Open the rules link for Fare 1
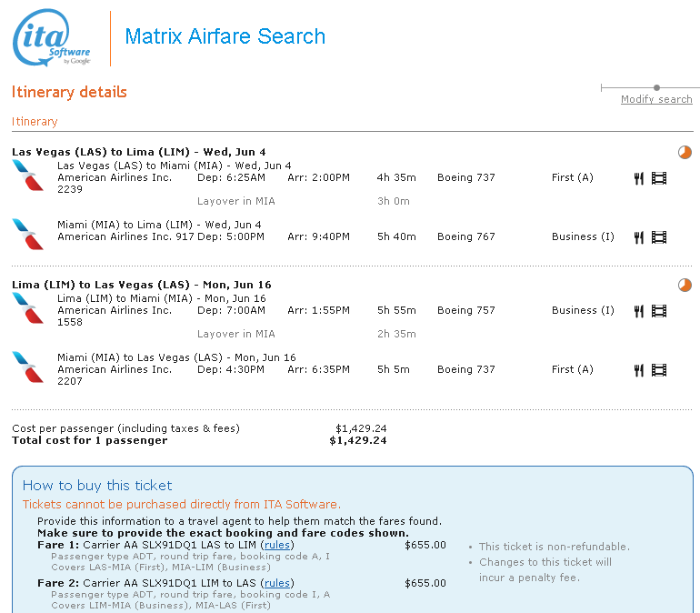This screenshot has height=613, width=700. [x=277, y=545]
